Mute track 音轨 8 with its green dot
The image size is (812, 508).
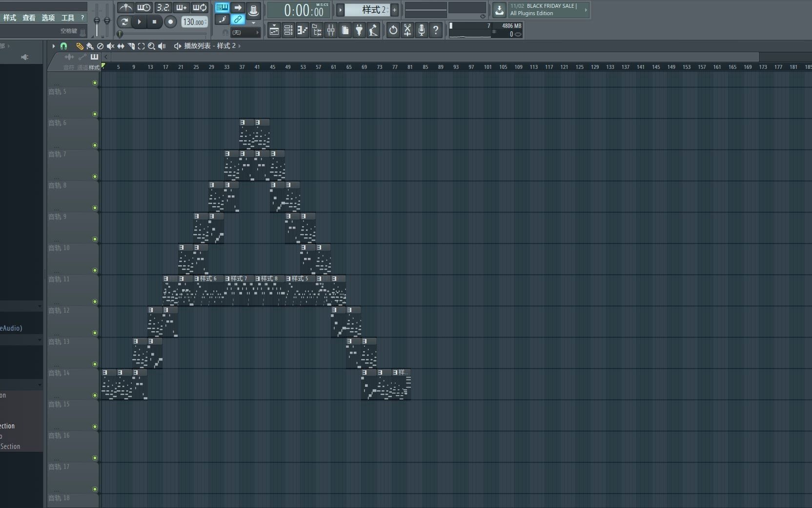pyautogui.click(x=95, y=208)
